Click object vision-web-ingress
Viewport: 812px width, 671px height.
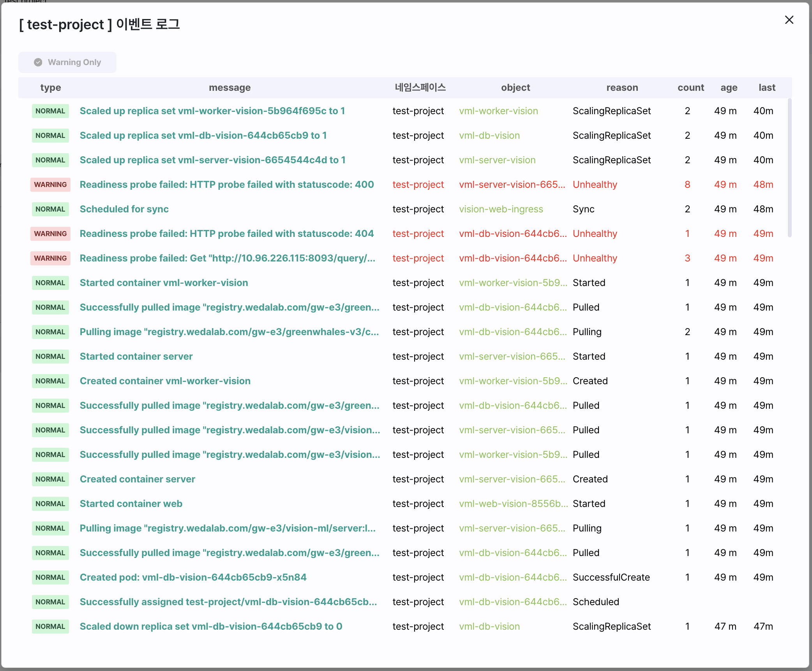point(501,209)
